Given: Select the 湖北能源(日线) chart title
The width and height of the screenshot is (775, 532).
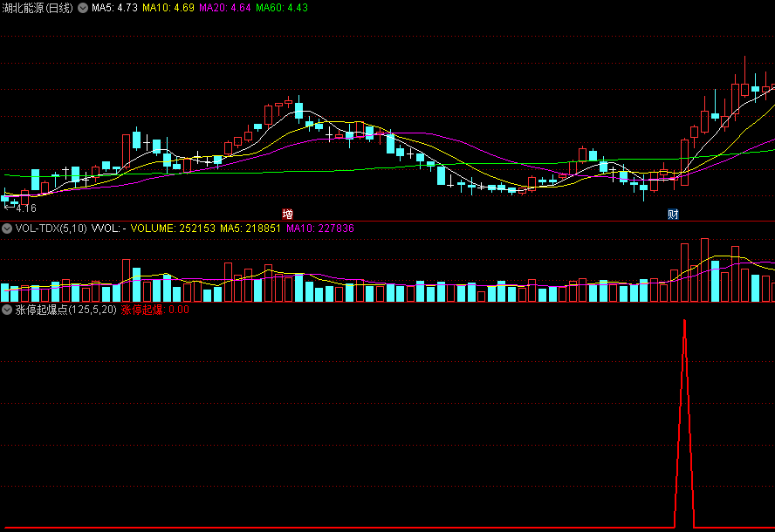Looking at the screenshot, I should click(38, 8).
